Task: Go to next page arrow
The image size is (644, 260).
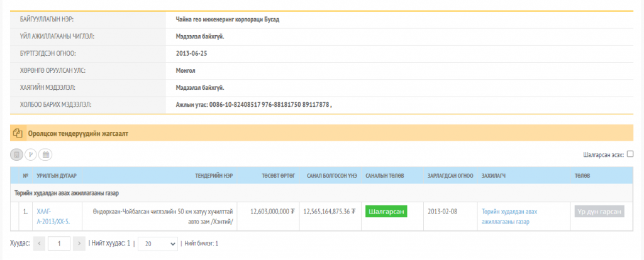Action: pos(79,244)
